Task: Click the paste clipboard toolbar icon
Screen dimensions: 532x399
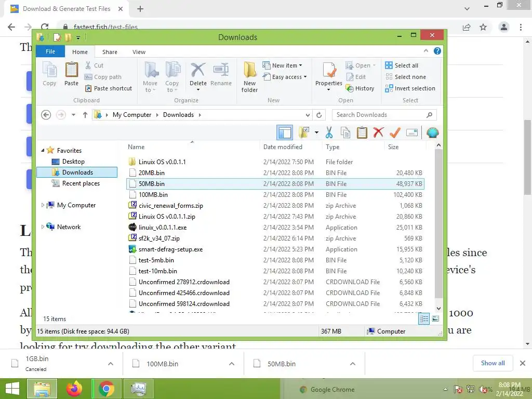Action: [x=362, y=132]
